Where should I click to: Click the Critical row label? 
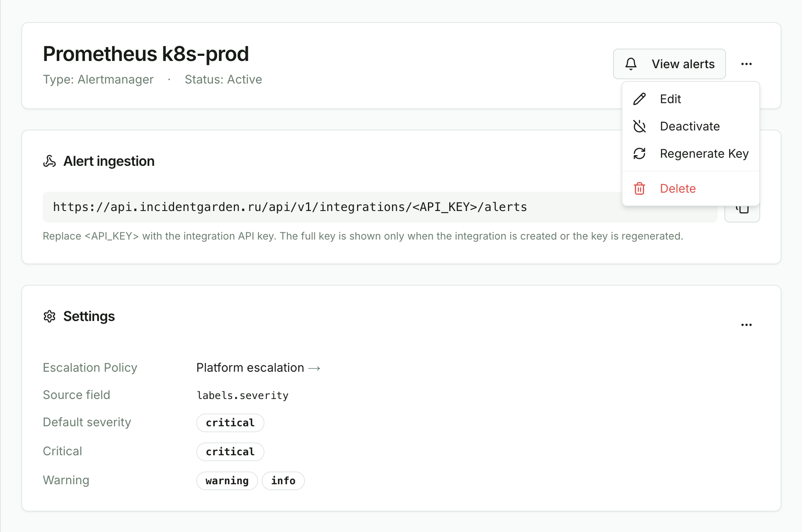62,451
